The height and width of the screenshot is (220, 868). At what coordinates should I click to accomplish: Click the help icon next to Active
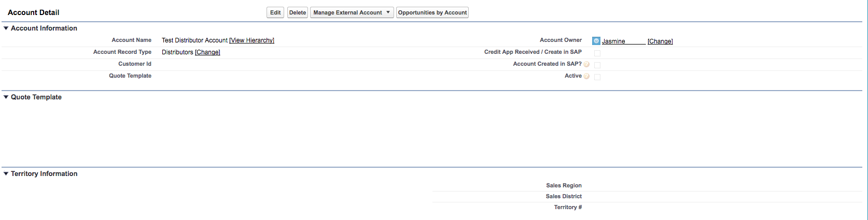tap(586, 77)
